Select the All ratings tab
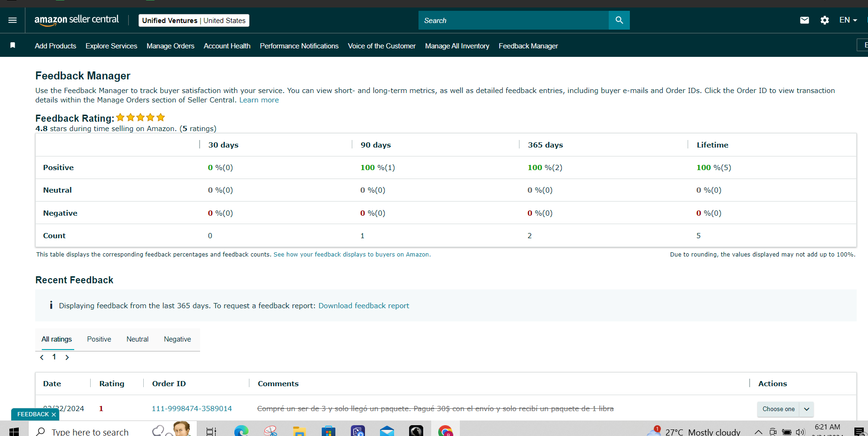This screenshot has width=868, height=436. point(57,339)
